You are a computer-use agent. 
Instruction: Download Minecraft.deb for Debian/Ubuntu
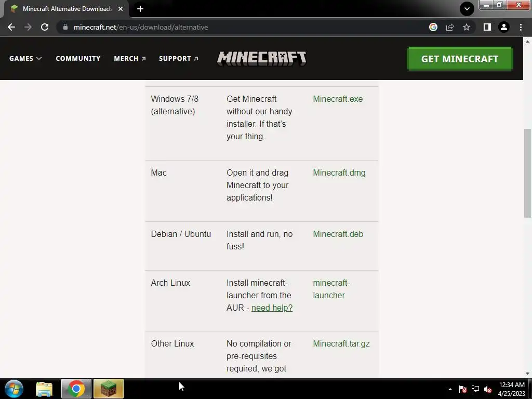(338, 234)
